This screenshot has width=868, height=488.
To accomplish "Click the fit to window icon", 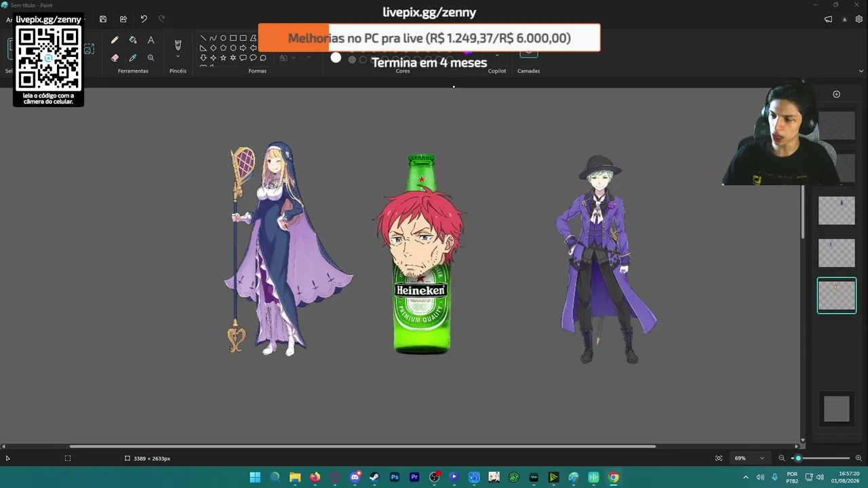I will pos(719,458).
